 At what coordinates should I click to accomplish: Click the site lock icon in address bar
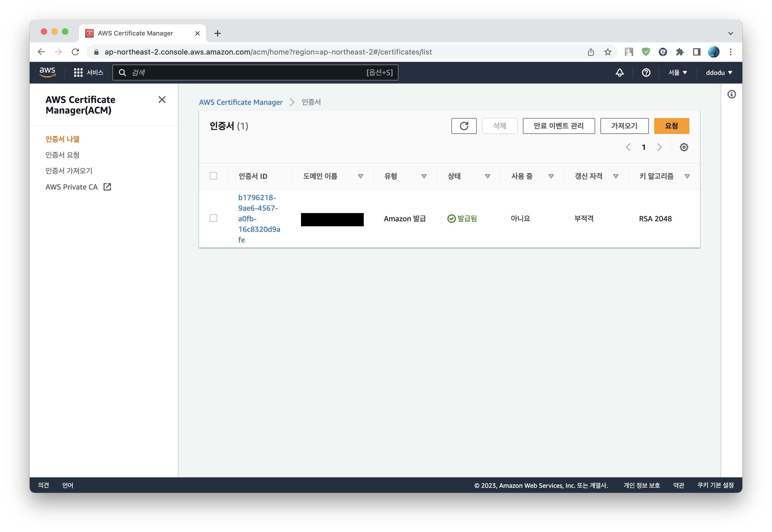point(96,52)
